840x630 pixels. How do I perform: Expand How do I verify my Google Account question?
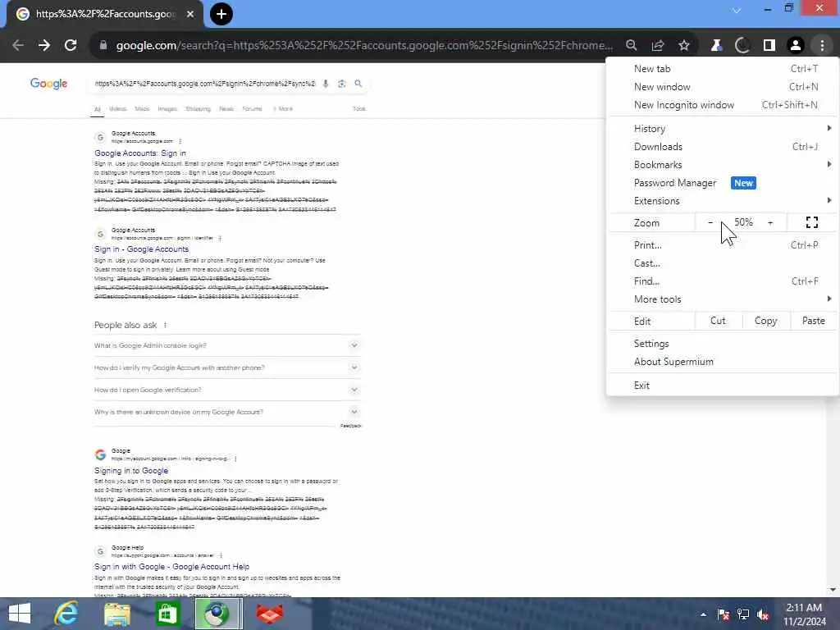pos(227,368)
